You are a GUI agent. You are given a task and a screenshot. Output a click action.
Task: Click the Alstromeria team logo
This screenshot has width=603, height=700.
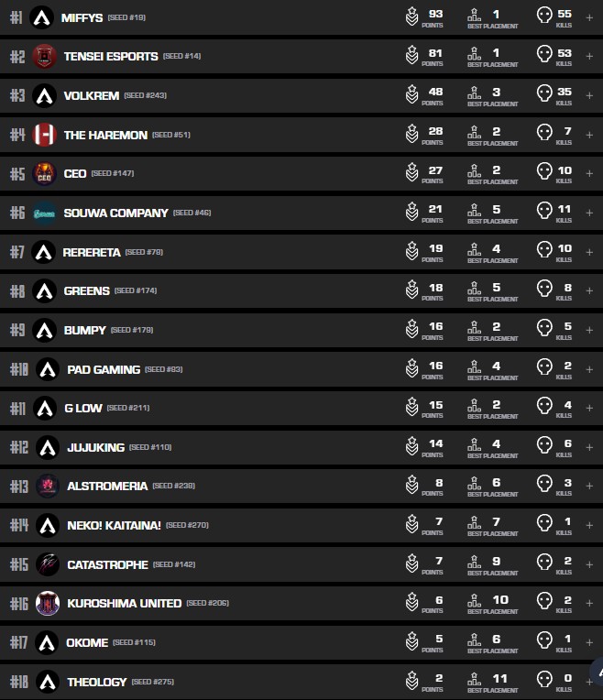coord(48,486)
